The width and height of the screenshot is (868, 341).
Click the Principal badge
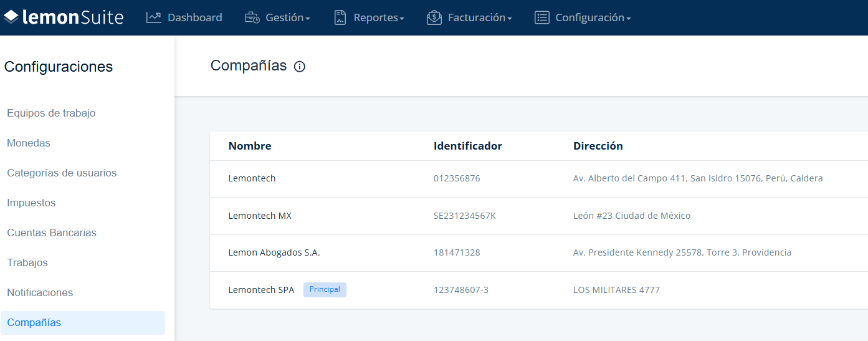[325, 290]
